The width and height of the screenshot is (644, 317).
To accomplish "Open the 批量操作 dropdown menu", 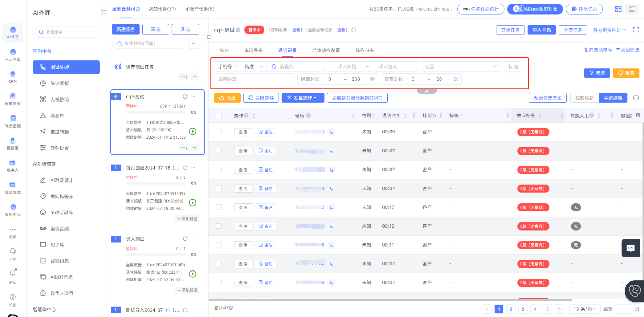I will point(303,98).
